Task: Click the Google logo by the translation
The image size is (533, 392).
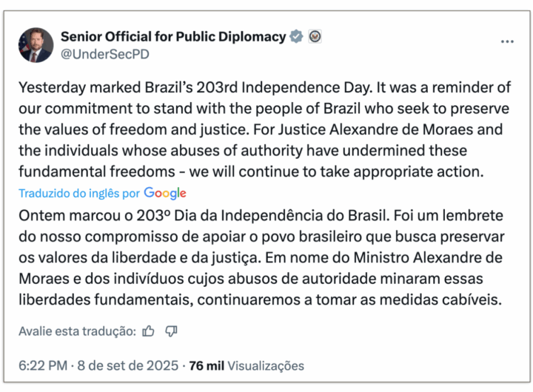Action: [165, 193]
